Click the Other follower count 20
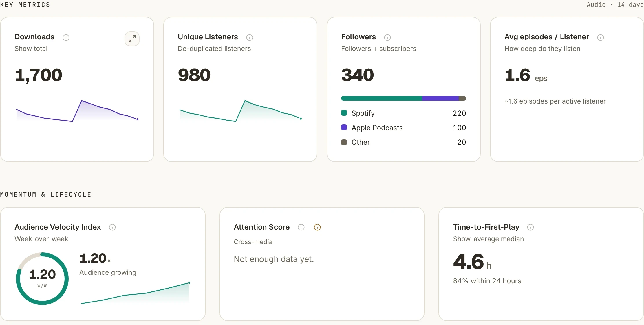Viewport: 644px width, 325px height. [x=462, y=142]
